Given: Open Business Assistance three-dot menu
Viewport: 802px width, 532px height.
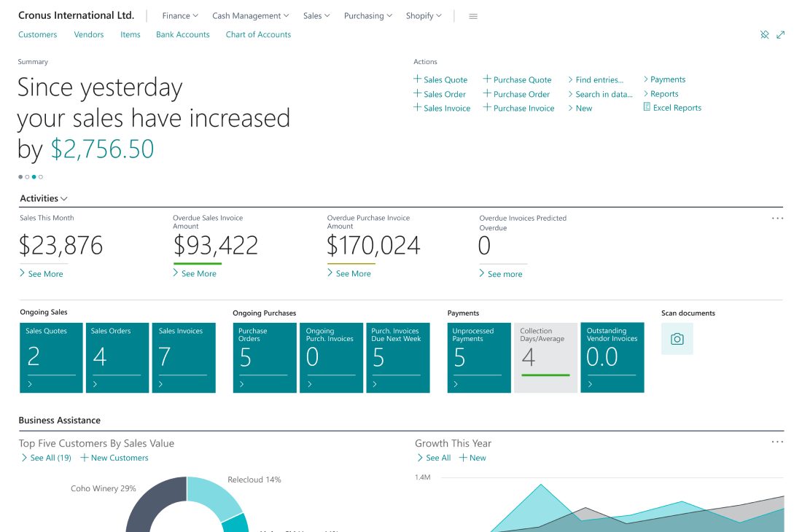Looking at the screenshot, I should [x=777, y=442].
